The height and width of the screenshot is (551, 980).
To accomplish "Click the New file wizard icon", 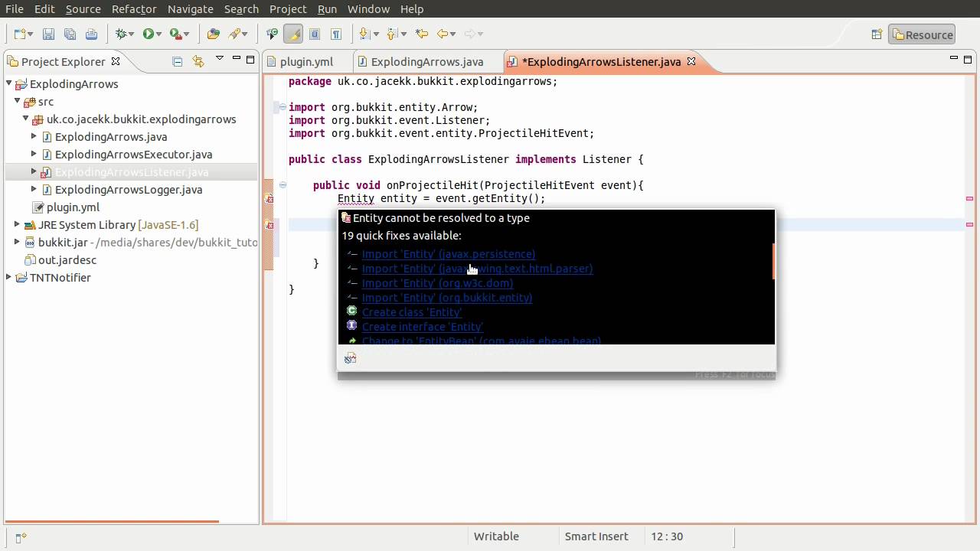I will 20,34.
